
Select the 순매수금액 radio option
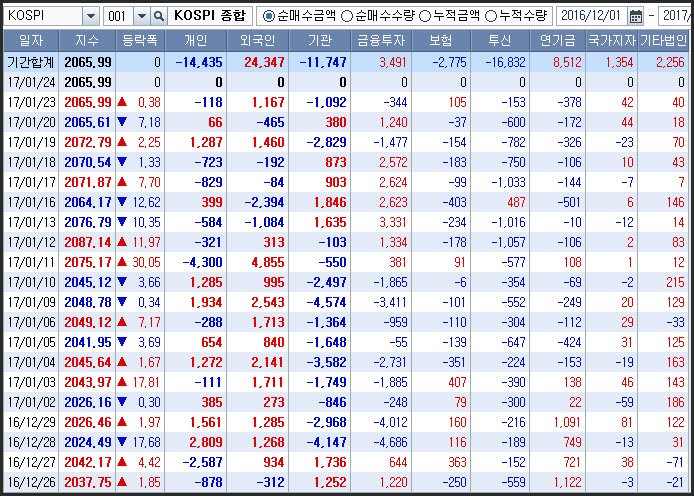point(299,16)
